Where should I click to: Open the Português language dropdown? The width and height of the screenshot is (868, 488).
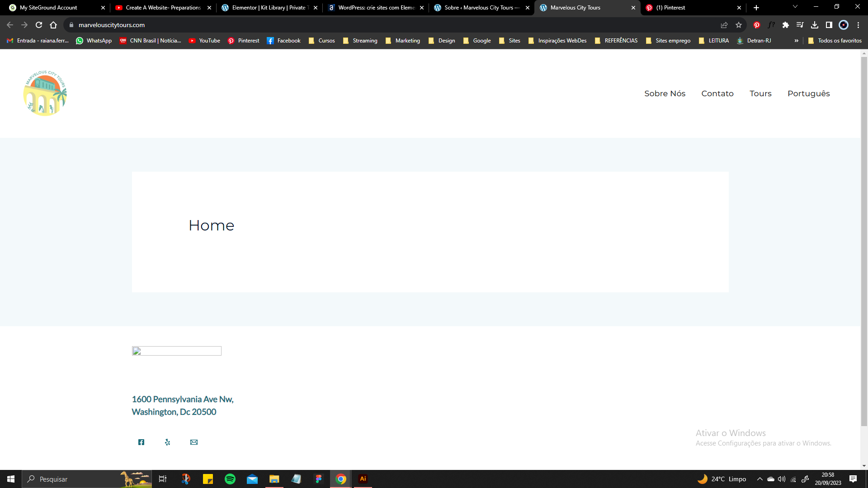[809, 94]
